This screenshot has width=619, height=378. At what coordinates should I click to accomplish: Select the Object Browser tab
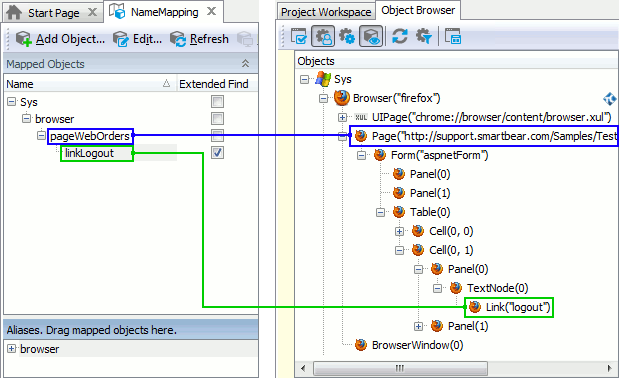pos(418,10)
